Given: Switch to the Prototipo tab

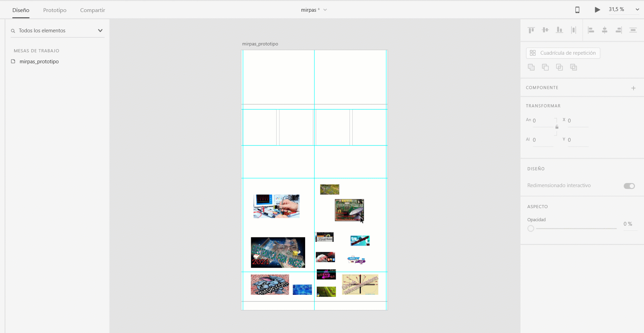Looking at the screenshot, I should tap(55, 10).
